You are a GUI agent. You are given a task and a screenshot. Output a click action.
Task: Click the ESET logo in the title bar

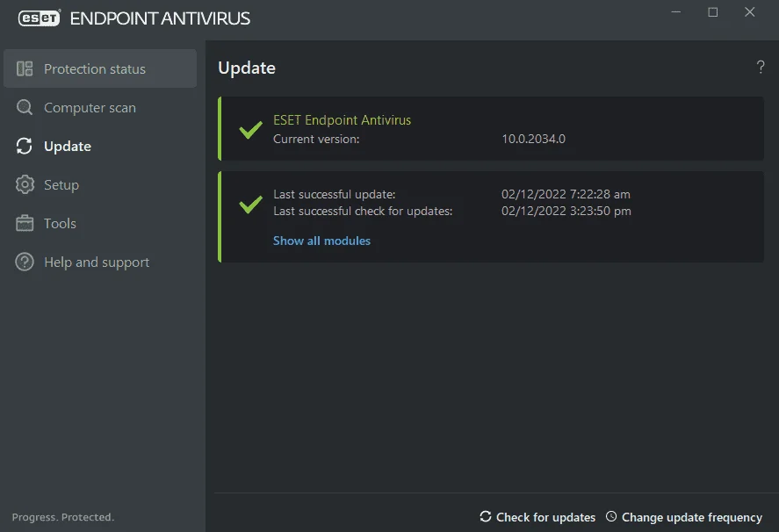tap(40, 18)
